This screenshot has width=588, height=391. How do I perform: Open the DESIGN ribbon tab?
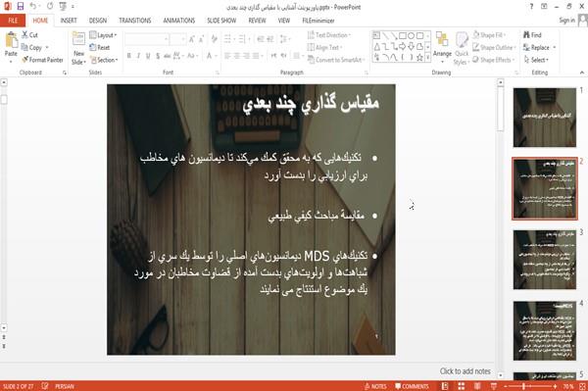(x=97, y=21)
